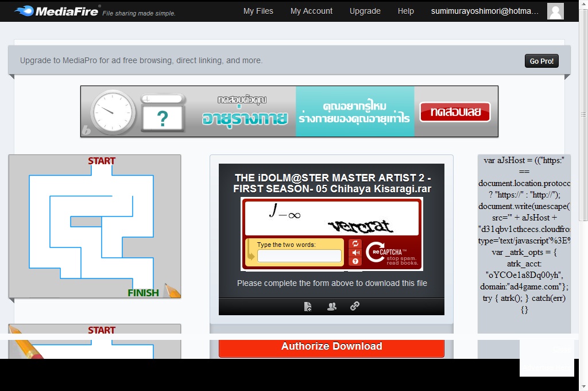Click the page vertical scrollbar thumb
588x391 pixels.
583,115
